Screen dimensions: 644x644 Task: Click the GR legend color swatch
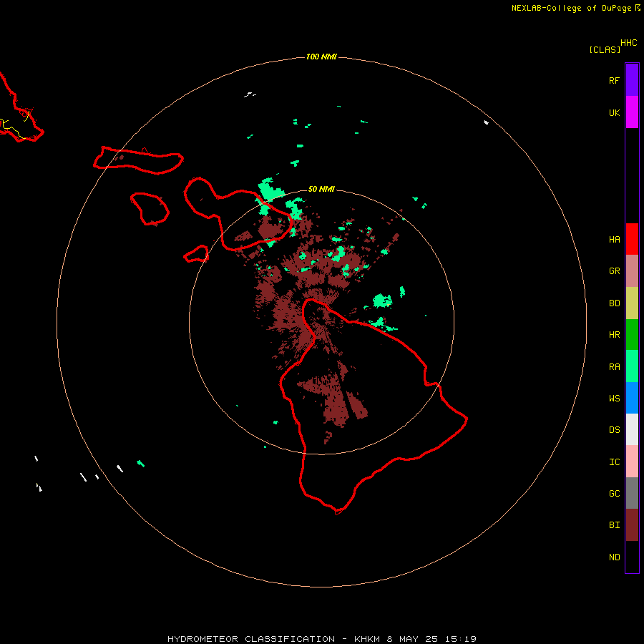point(632,271)
